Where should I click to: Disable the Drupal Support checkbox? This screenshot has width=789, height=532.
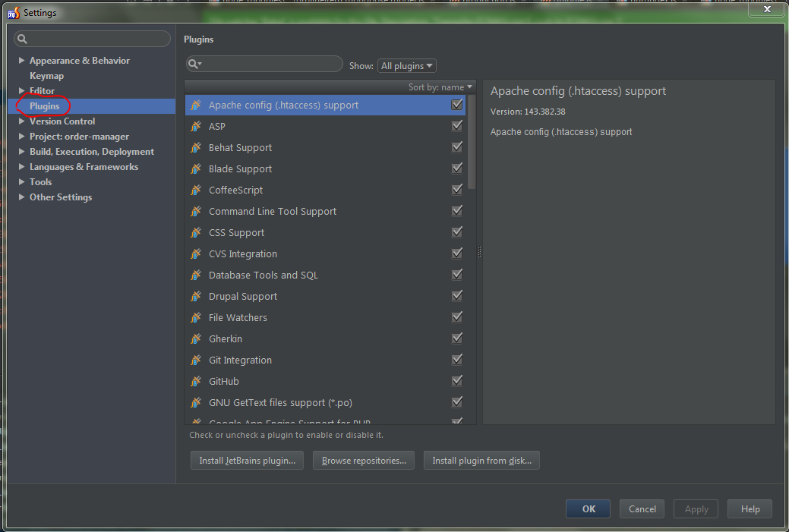(457, 296)
